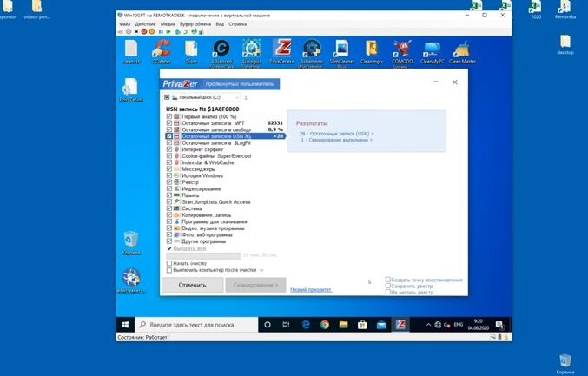Open the Медиа menu
This screenshot has width=588, height=376.
pyautogui.click(x=168, y=24)
